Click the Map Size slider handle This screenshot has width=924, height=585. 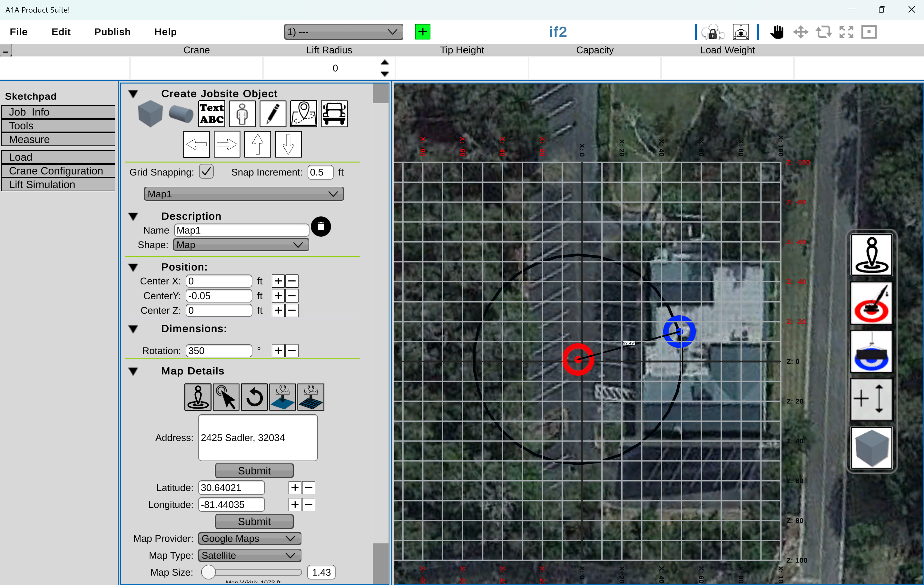pos(208,572)
